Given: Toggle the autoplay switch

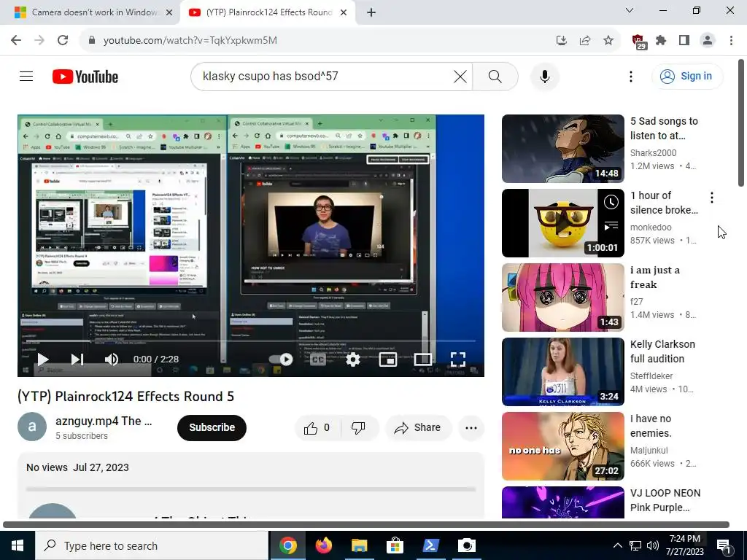Looking at the screenshot, I should click(x=281, y=359).
